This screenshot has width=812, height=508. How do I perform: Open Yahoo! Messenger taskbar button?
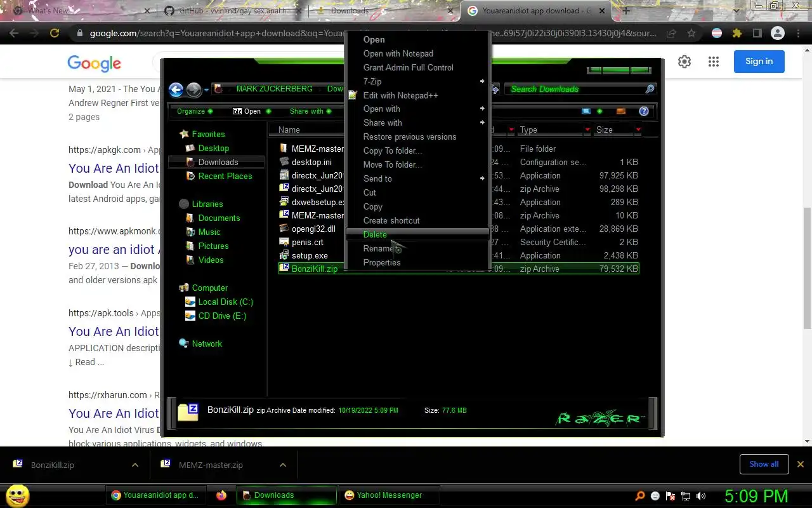click(390, 495)
